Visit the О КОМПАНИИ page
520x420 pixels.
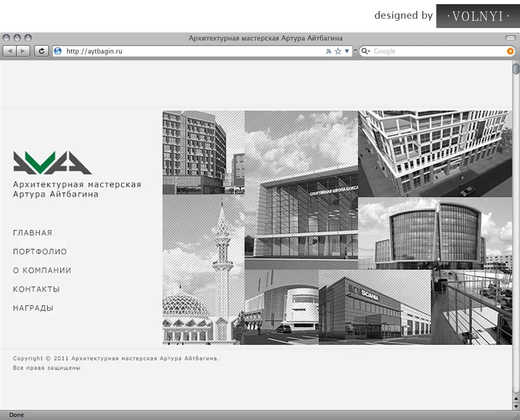tap(42, 270)
